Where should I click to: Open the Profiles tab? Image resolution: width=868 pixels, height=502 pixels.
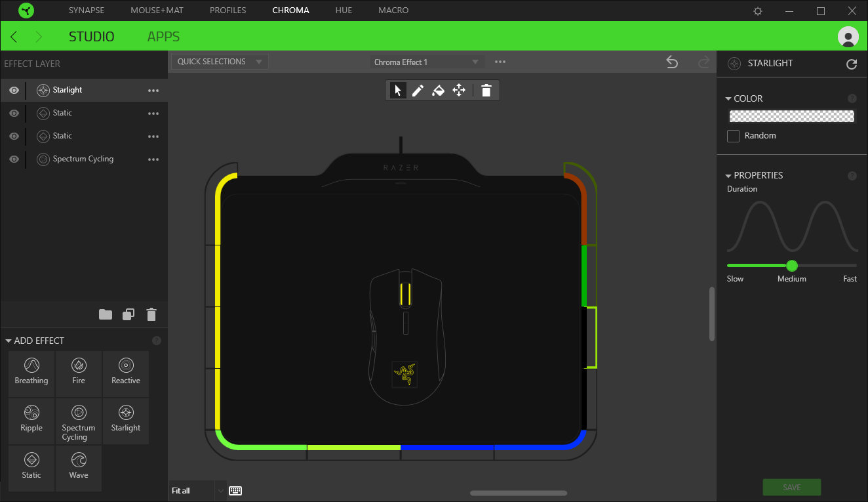[228, 10]
